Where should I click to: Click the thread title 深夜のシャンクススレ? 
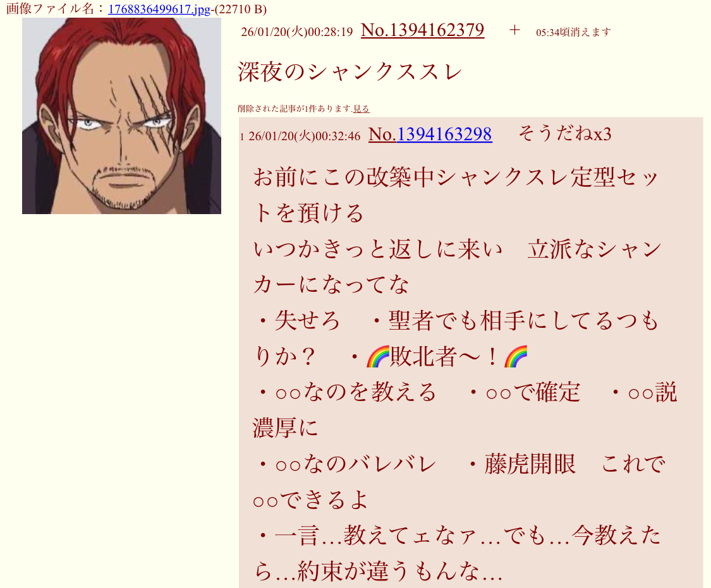pyautogui.click(x=350, y=72)
